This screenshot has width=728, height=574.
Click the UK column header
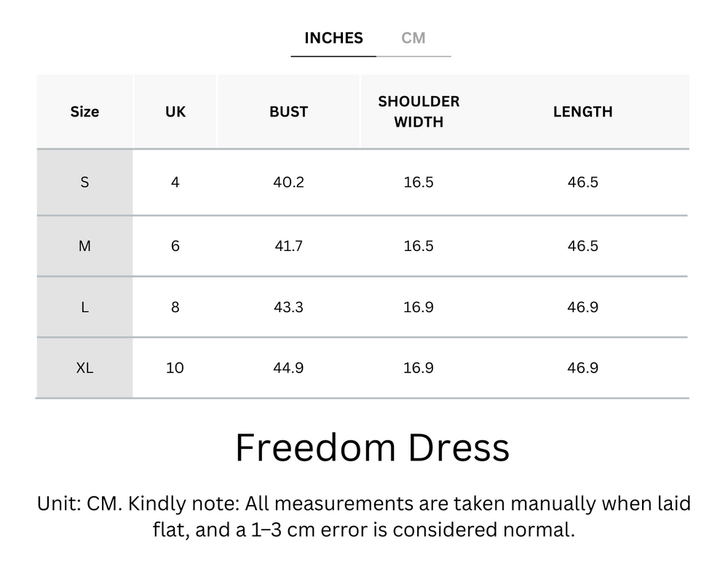point(175,111)
